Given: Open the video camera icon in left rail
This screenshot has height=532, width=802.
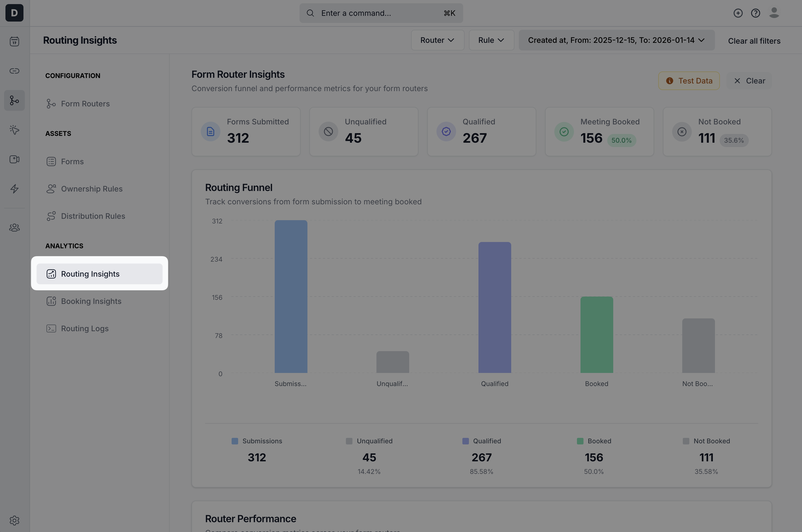Looking at the screenshot, I should pos(14,159).
